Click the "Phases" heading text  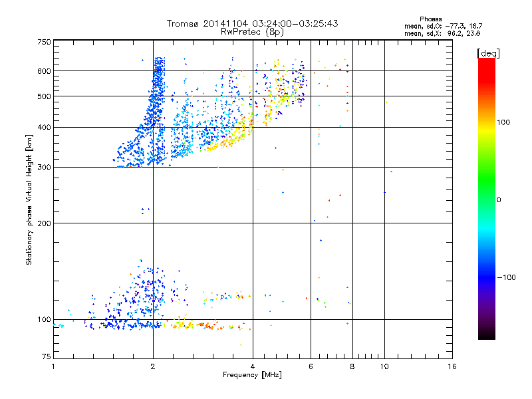point(430,19)
